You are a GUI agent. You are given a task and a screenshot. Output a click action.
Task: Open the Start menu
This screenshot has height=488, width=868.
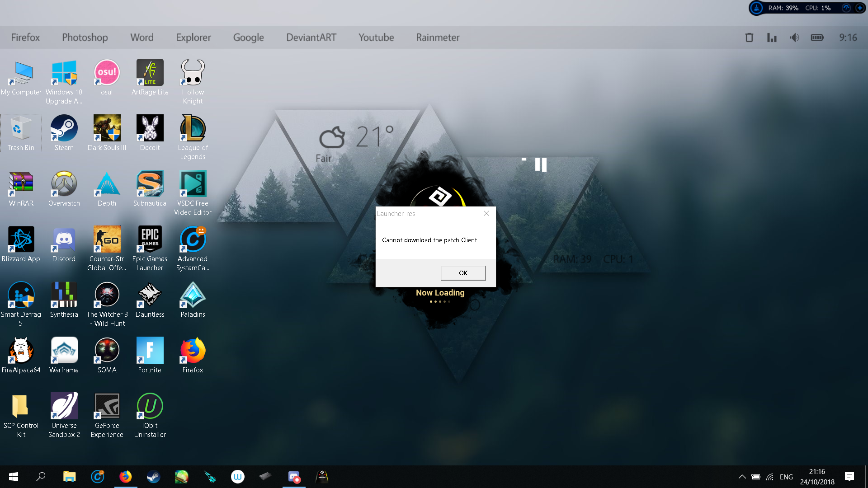click(13, 476)
